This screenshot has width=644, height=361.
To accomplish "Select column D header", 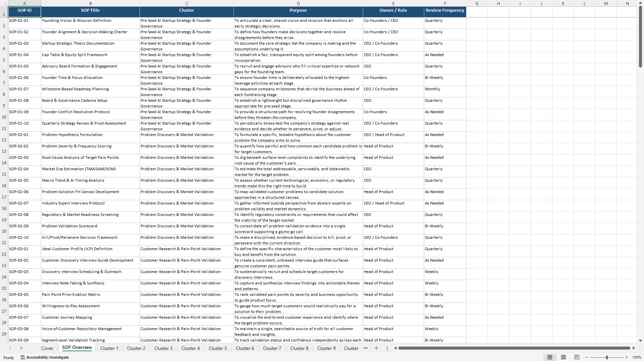I will point(298,3).
